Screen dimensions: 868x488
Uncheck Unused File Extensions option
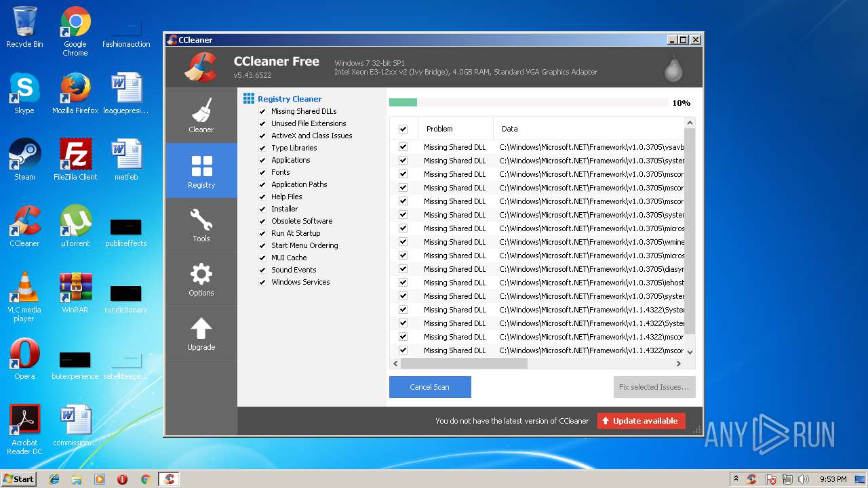pyautogui.click(x=262, y=123)
